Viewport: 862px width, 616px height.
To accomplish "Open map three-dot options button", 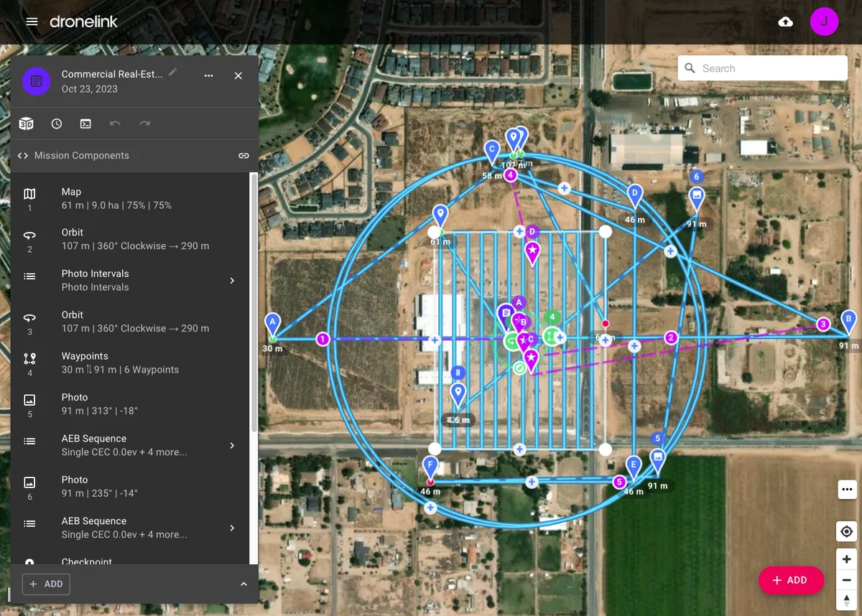I will tap(847, 490).
